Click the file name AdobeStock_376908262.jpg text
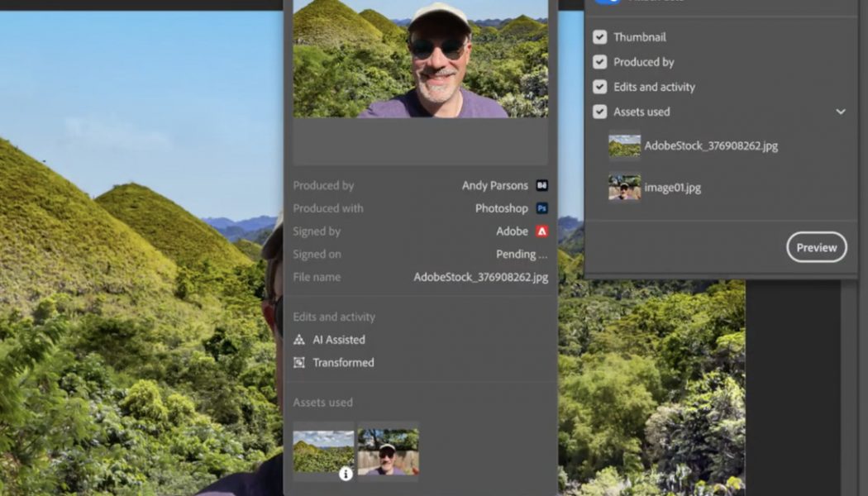The height and width of the screenshot is (496, 868). point(480,277)
